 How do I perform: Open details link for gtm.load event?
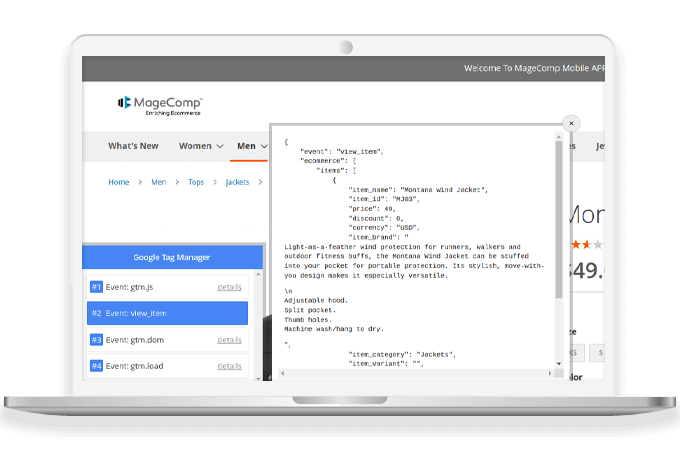coord(229,366)
